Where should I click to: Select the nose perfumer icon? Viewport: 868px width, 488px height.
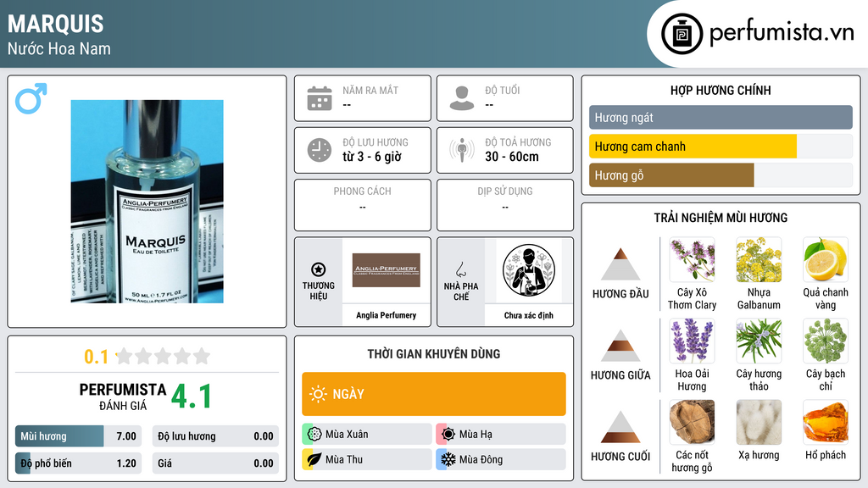[x=460, y=269]
